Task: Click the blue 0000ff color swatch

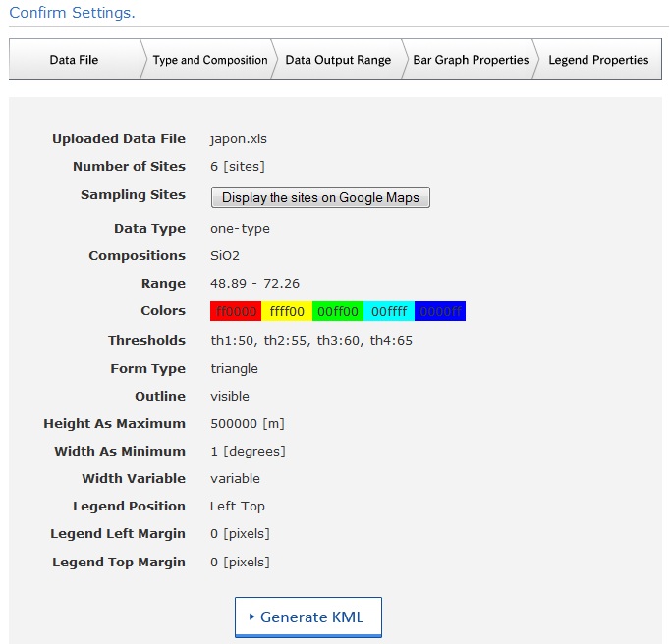Action: click(440, 311)
